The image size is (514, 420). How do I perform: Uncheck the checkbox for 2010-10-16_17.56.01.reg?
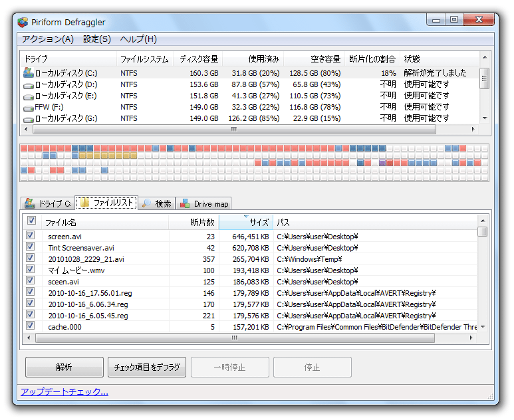[30, 292]
